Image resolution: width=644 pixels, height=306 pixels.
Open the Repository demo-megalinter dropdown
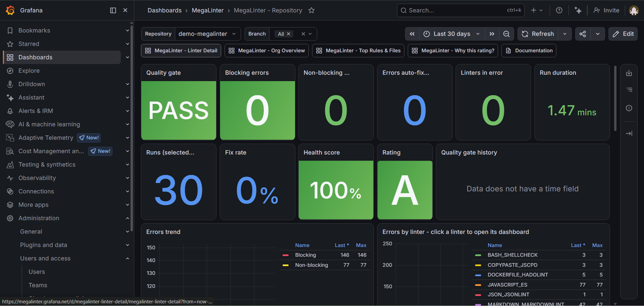coord(208,34)
